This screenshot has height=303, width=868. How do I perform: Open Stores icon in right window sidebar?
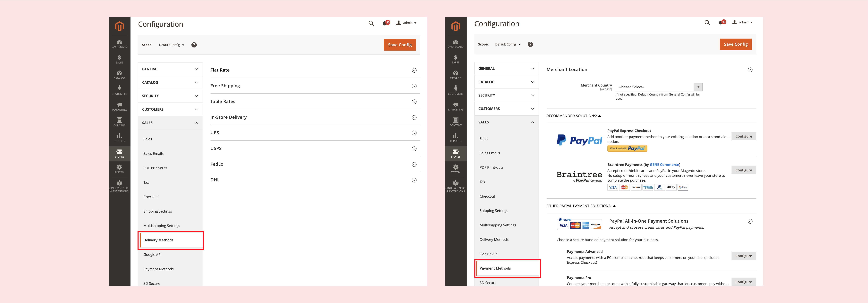click(456, 153)
